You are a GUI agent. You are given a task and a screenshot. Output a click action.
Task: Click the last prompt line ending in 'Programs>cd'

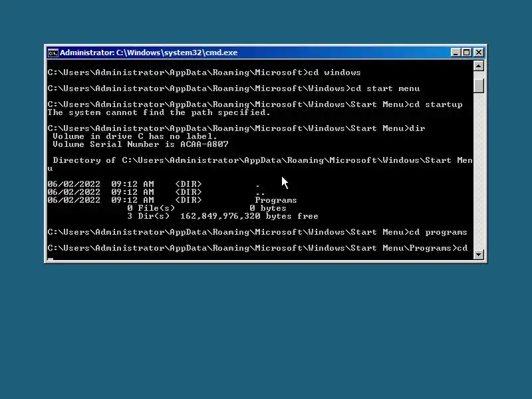click(257, 248)
